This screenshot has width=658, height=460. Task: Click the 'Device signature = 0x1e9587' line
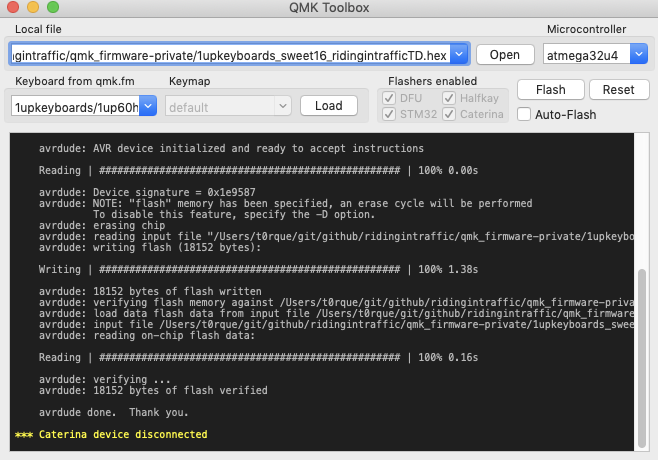pos(147,192)
